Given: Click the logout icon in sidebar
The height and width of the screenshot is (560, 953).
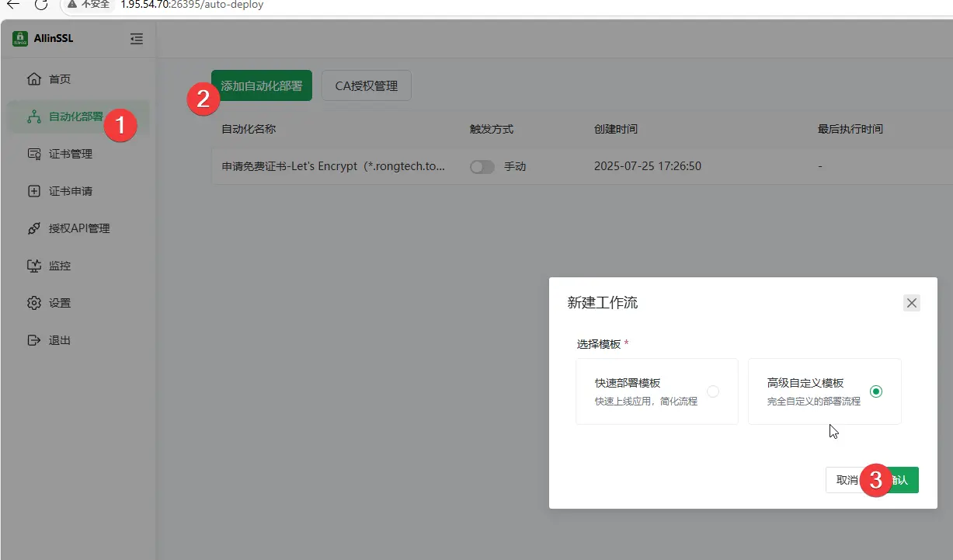Looking at the screenshot, I should click(x=34, y=340).
